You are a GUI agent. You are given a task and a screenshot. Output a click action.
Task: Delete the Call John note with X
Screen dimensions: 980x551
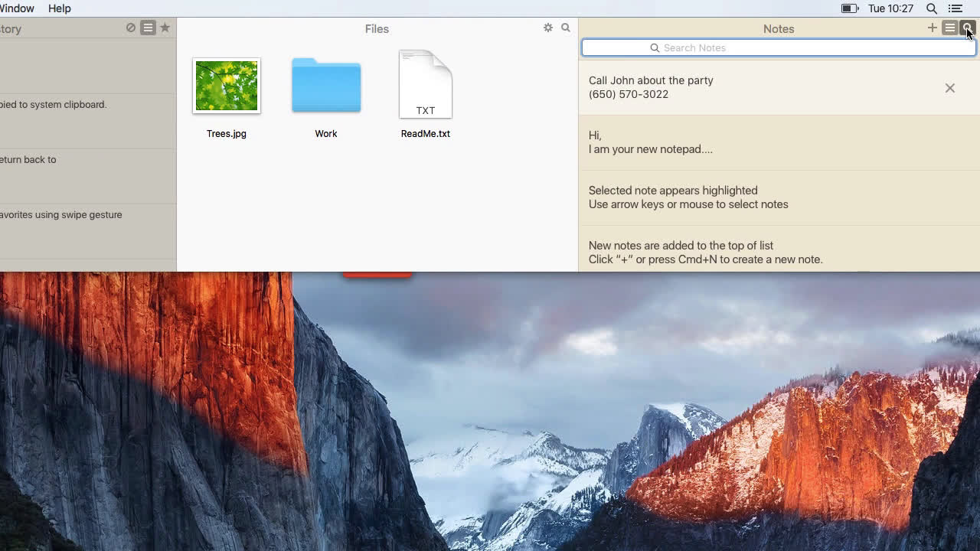point(949,88)
